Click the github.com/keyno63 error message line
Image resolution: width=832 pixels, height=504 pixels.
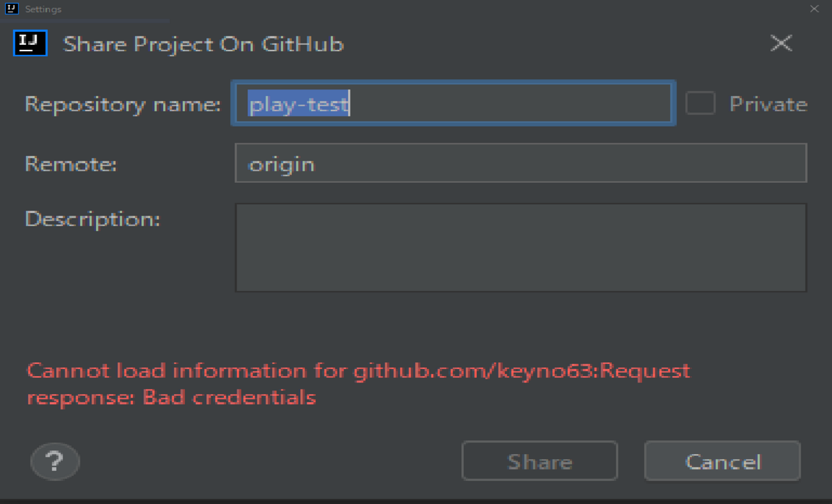click(x=358, y=371)
